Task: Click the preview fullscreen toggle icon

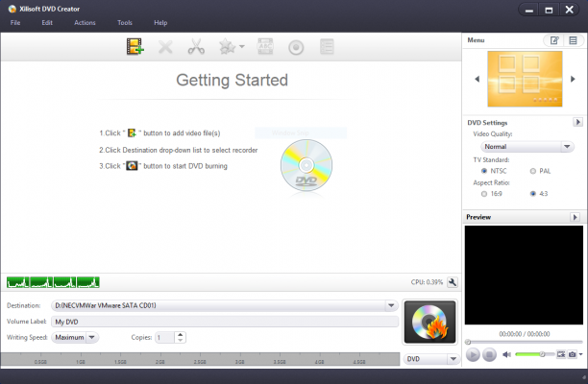Action: [561, 354]
